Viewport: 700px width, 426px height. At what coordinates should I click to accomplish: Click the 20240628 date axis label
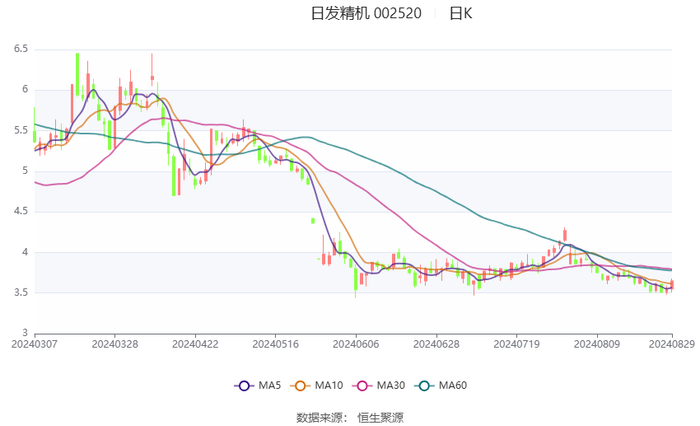point(436,344)
